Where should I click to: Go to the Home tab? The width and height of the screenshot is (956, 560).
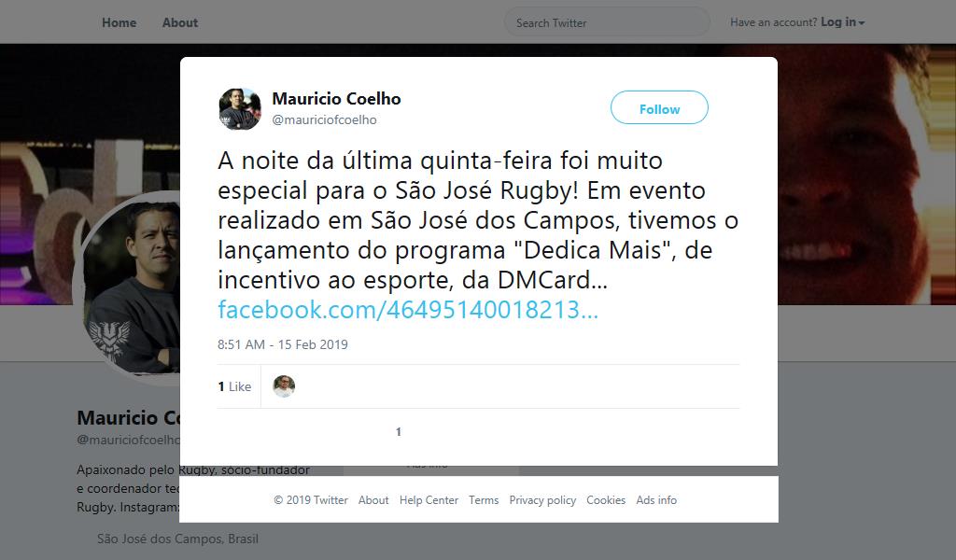(119, 22)
